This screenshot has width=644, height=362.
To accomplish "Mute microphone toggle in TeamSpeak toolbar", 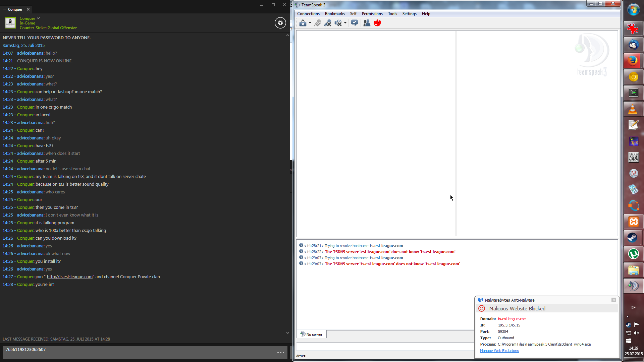I will (328, 23).
